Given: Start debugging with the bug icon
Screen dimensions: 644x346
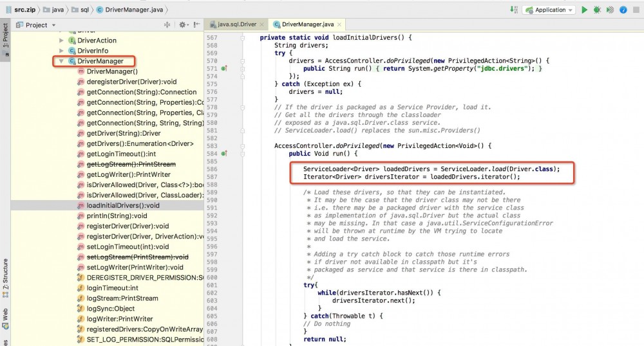Looking at the screenshot, I should pos(597,10).
